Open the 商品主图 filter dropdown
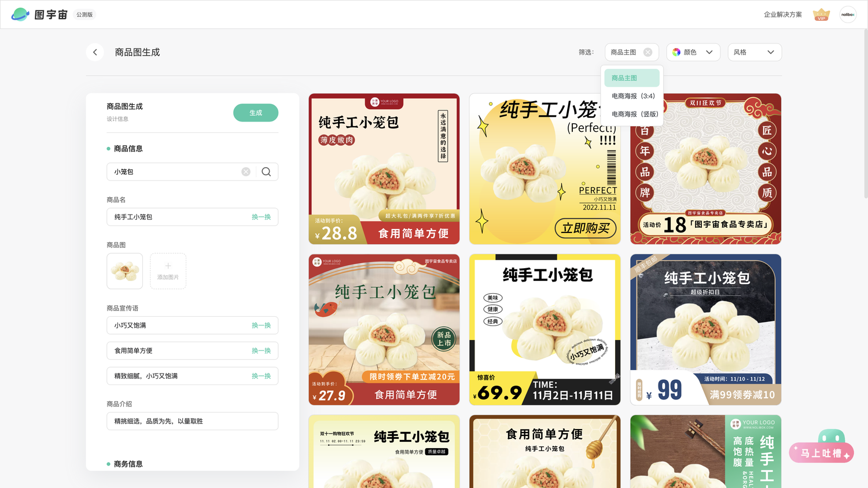 click(x=631, y=52)
